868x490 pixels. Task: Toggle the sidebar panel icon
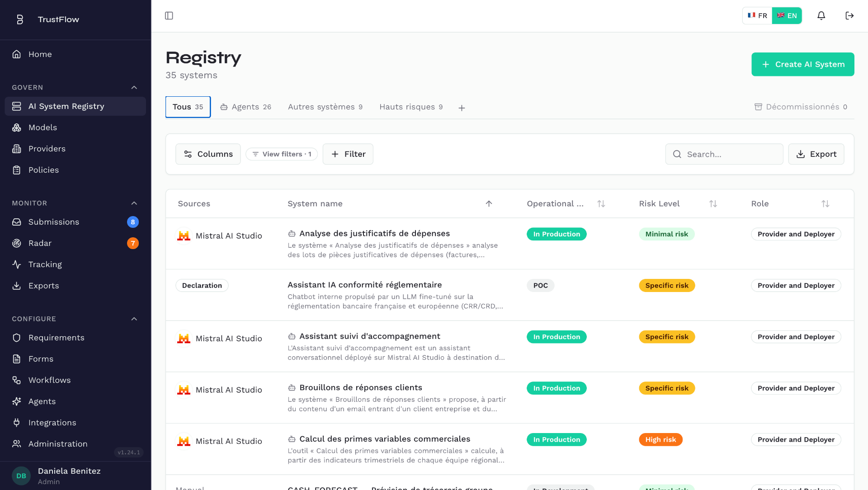tap(169, 16)
